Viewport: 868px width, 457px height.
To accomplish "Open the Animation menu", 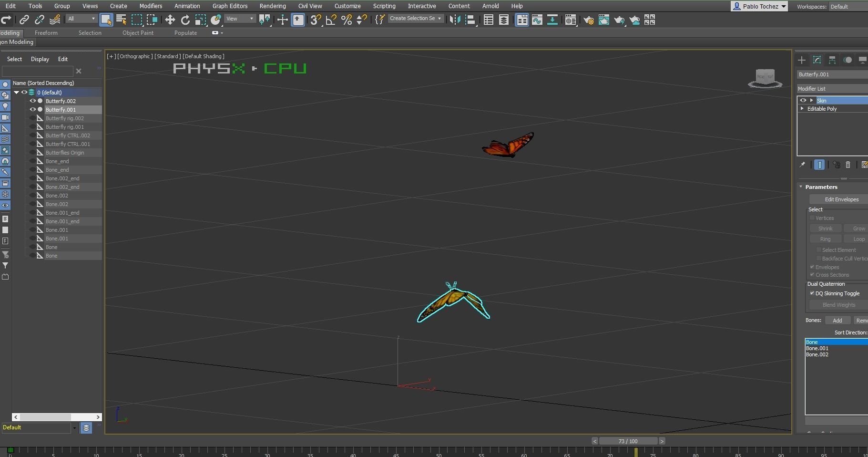I will [187, 6].
